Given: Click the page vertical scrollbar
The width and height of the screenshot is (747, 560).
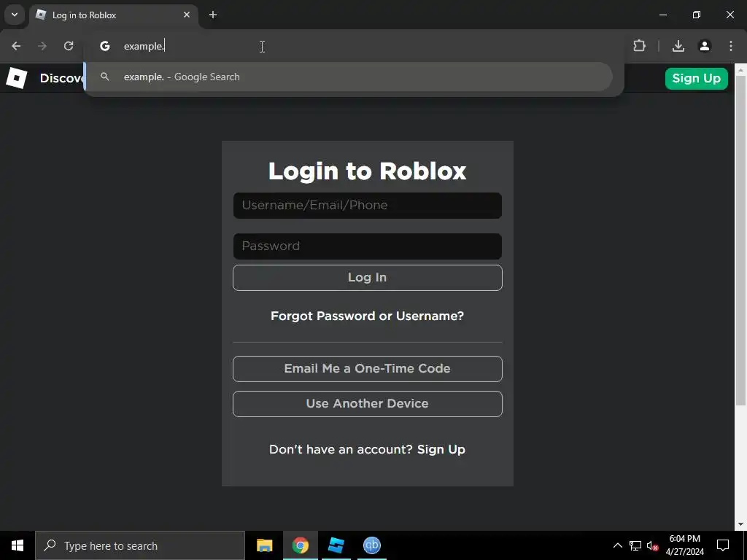Looking at the screenshot, I should click(x=740, y=241).
